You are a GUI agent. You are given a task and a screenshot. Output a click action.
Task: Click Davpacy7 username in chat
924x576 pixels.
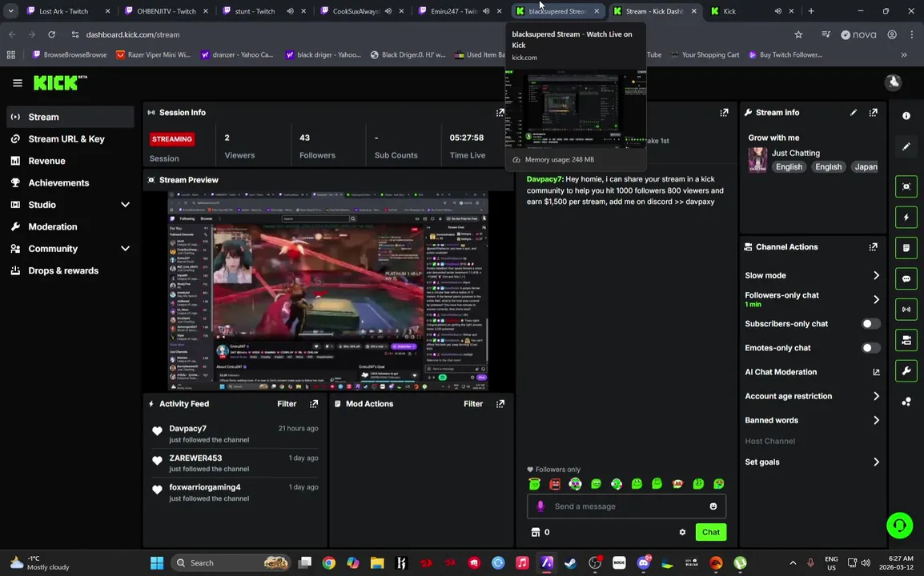(x=544, y=179)
